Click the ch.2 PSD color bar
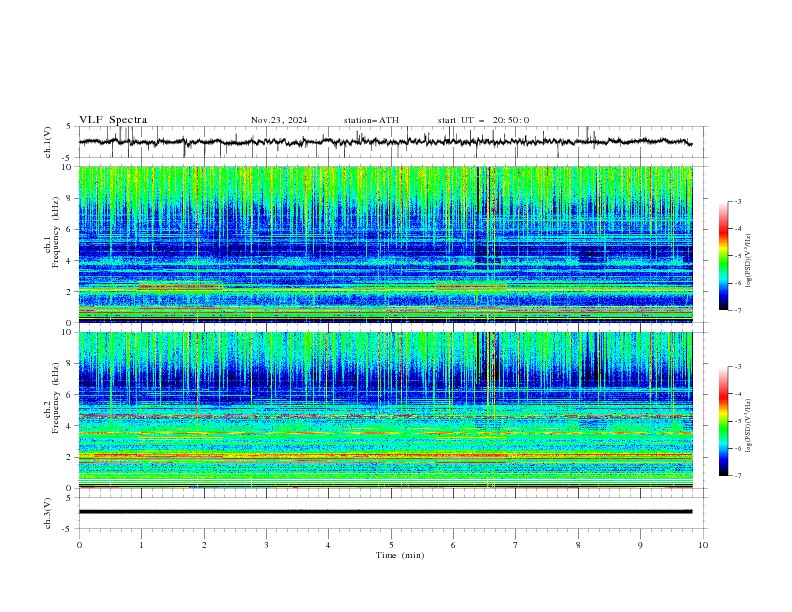The height and width of the screenshot is (612, 792). point(724,421)
